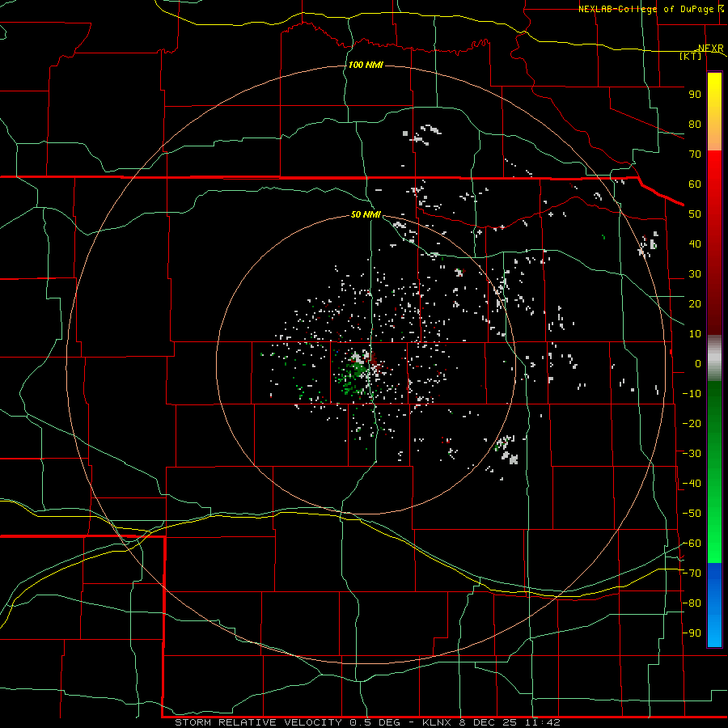Click the scale label '40'
This screenshot has width=728, height=728.
click(695, 243)
